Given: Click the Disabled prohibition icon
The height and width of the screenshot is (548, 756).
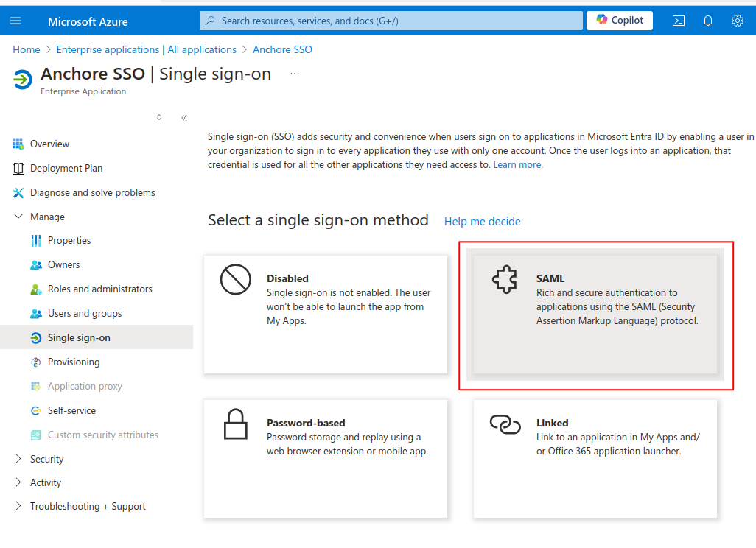Looking at the screenshot, I should tap(236, 280).
